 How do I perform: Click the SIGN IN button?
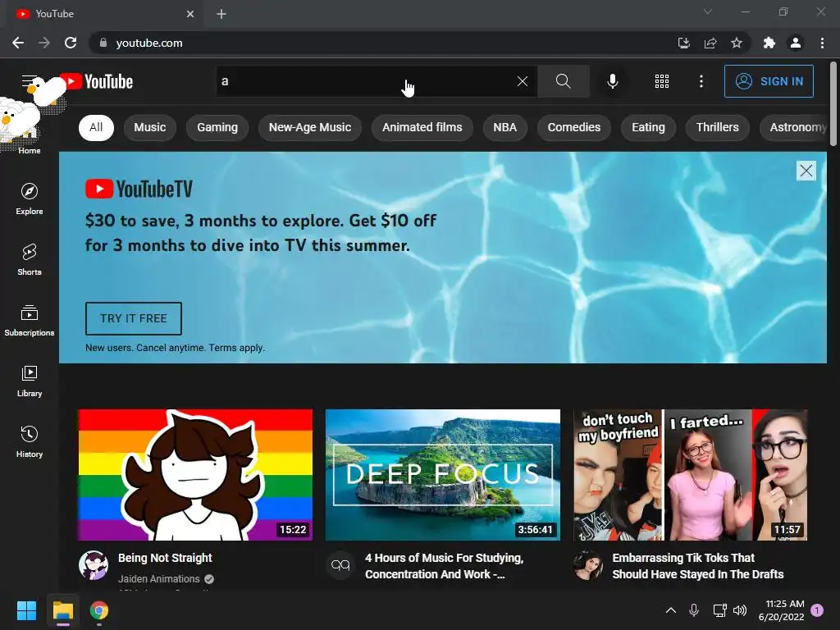click(769, 81)
